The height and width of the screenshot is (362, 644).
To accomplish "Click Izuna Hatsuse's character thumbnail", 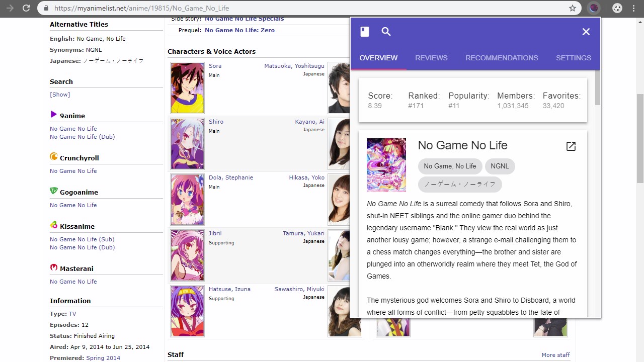I will pyautogui.click(x=187, y=311).
